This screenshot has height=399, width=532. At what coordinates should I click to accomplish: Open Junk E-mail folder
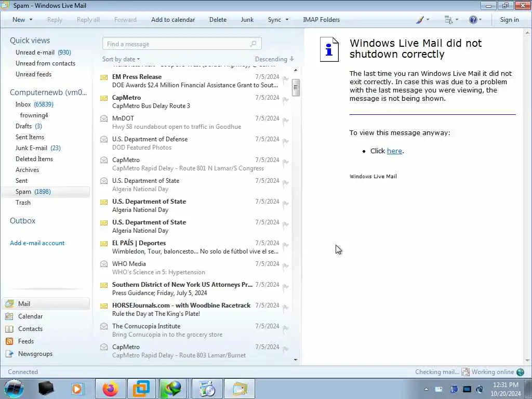point(38,148)
